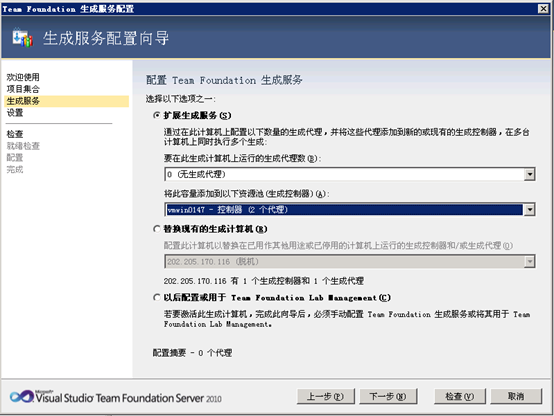
Task: Click the 配置 step in sidebar
Action: [14, 158]
